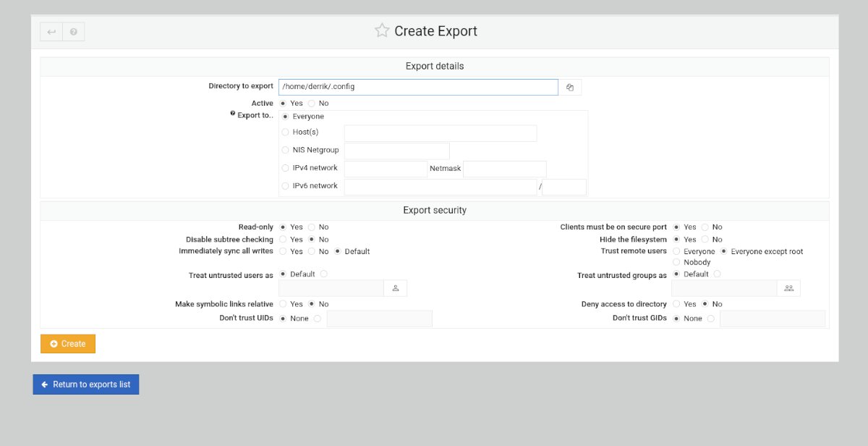Image resolution: width=868 pixels, height=446 pixels.
Task: Select None for Don't trust UIDs
Action: tap(283, 319)
